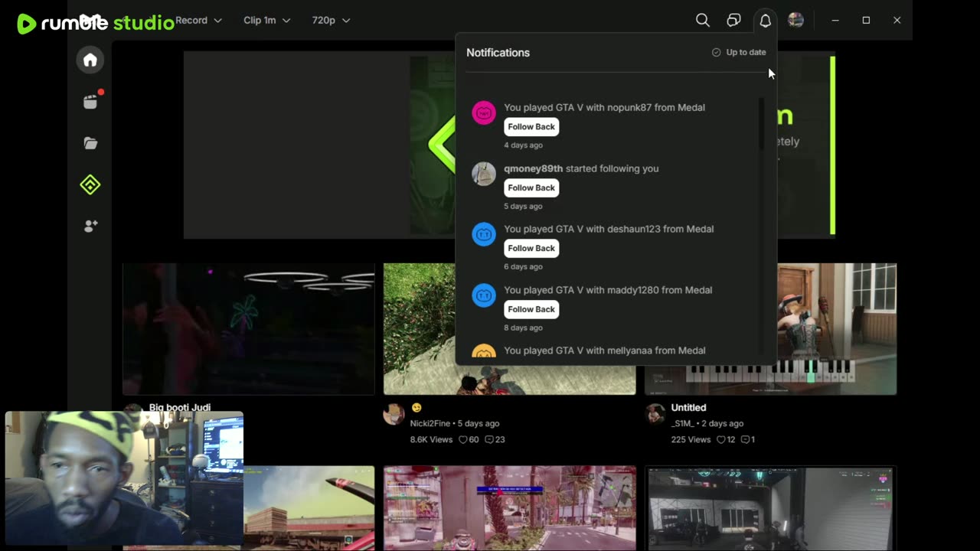Viewport: 980px width, 551px height.
Task: Click the Nicki2Fine author name
Action: click(x=431, y=423)
